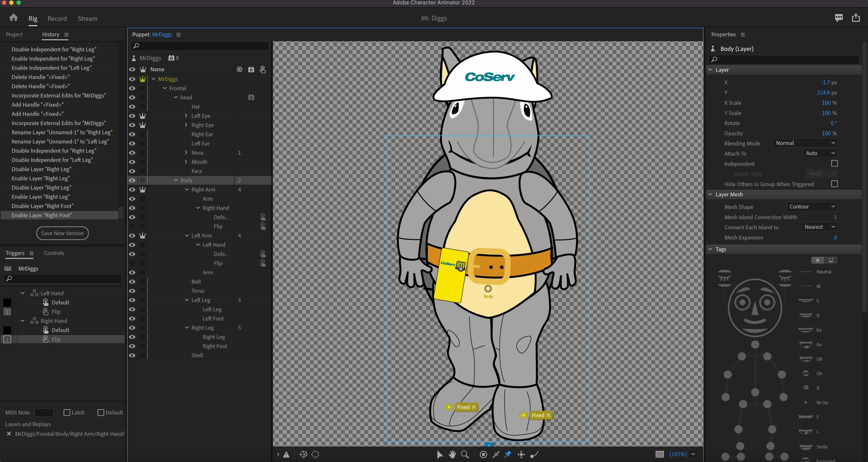Image resolution: width=868 pixels, height=462 pixels.
Task: Remove the left Fixed handle tag
Action: point(474,407)
